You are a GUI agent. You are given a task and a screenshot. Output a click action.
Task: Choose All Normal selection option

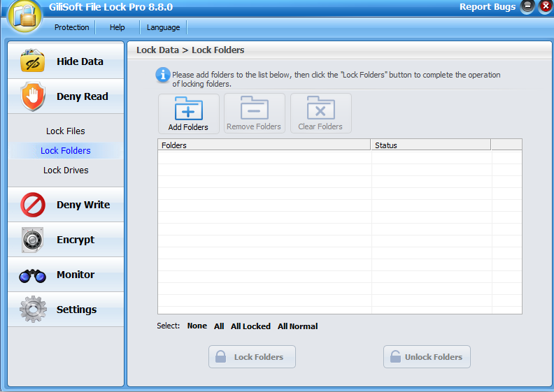297,326
